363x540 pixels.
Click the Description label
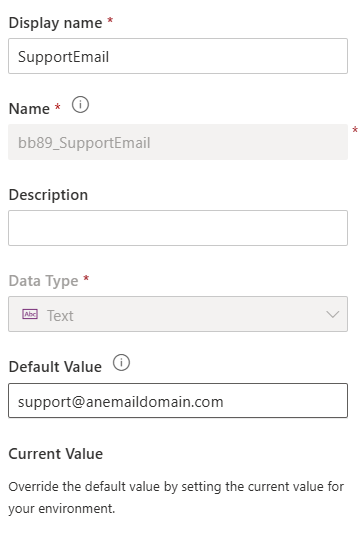[48, 195]
